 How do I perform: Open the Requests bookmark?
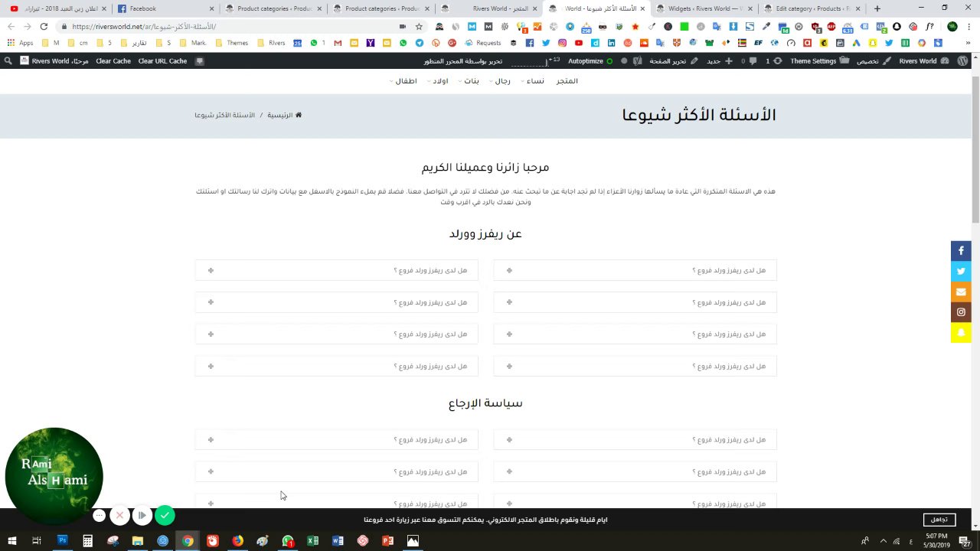pos(483,43)
